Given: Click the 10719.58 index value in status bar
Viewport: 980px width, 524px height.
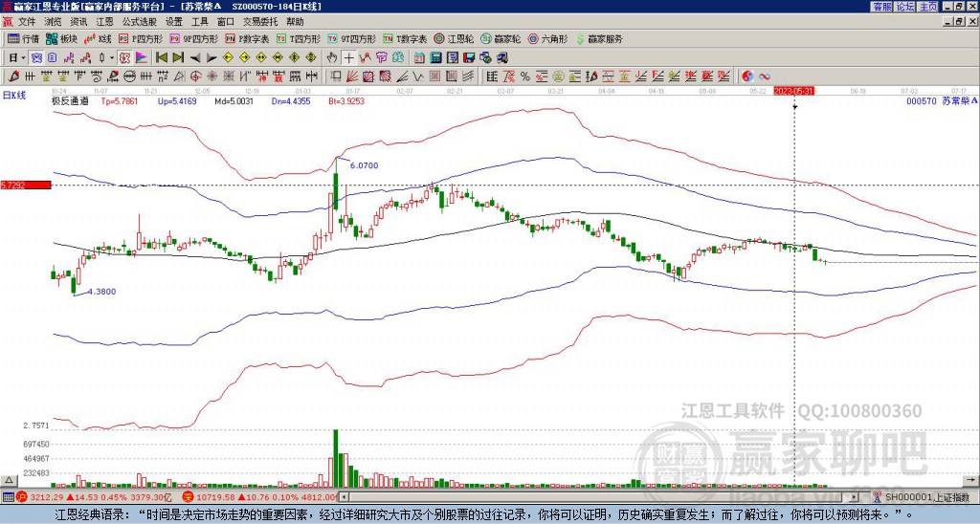Looking at the screenshot, I should click(x=214, y=497).
